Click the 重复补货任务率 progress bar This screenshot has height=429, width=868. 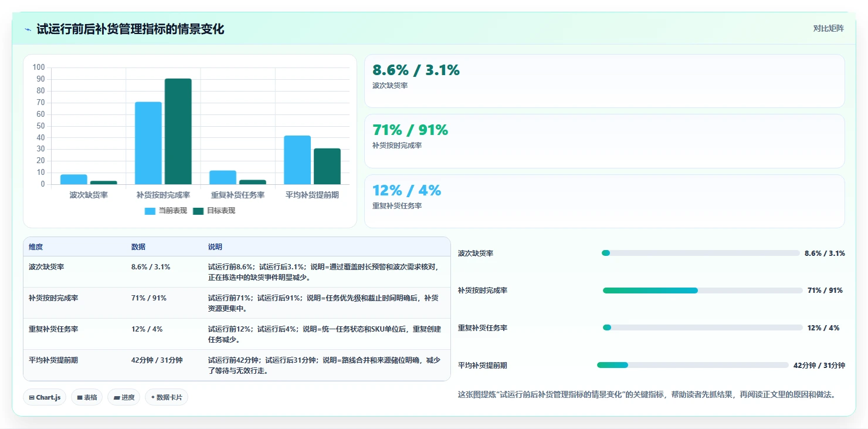[703, 327]
